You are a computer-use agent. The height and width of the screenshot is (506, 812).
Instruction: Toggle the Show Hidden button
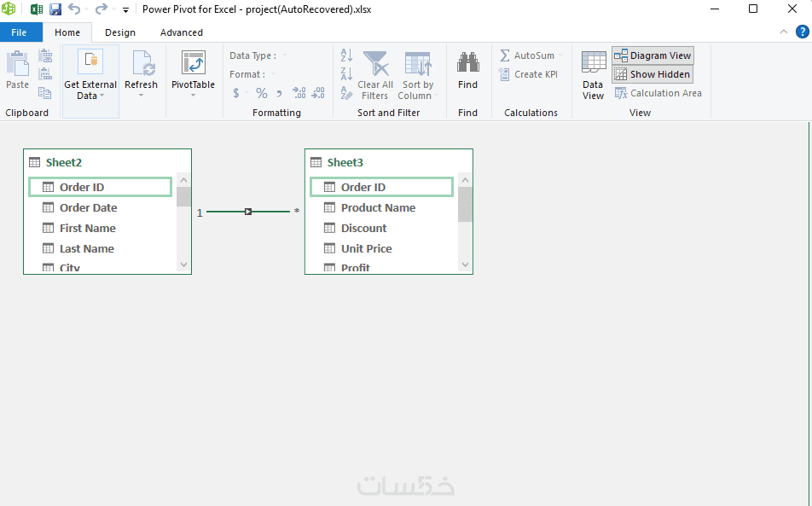pos(652,74)
